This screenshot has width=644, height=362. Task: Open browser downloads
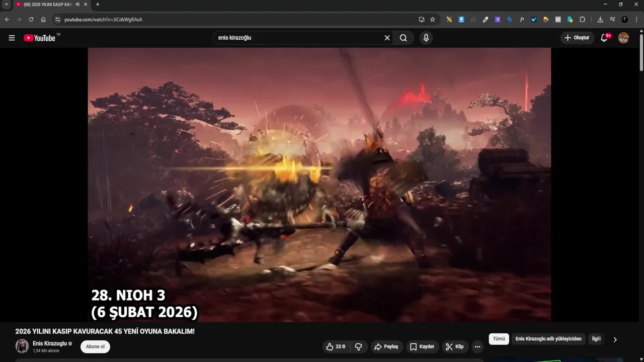600,20
